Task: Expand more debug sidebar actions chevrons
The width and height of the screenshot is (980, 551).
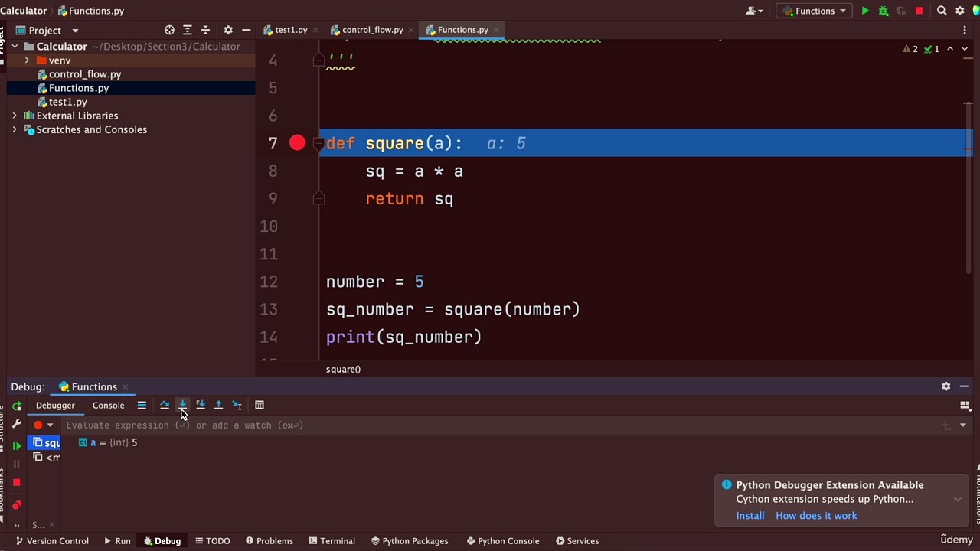Action: point(17,525)
